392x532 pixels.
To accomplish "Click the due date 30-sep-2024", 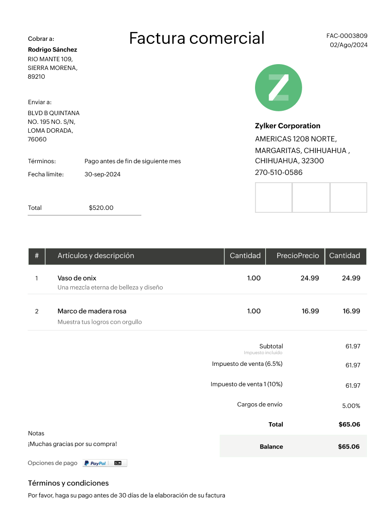I will [102, 174].
